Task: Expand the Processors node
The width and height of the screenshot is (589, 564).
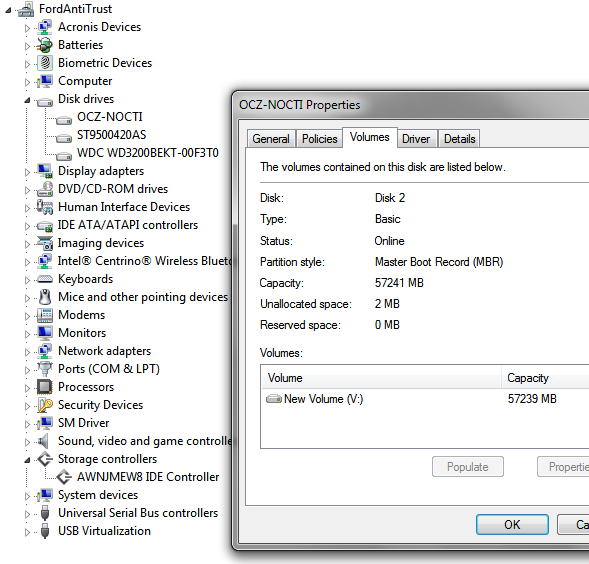Action: [27, 388]
